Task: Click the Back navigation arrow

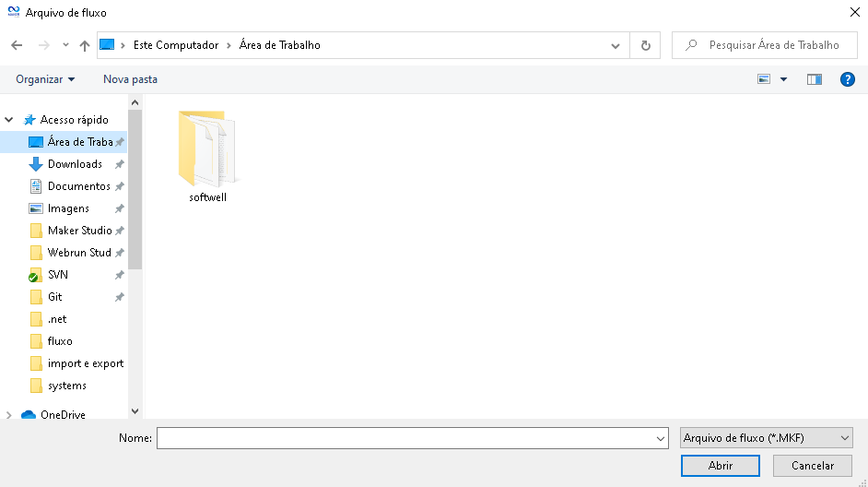Action: (16, 45)
